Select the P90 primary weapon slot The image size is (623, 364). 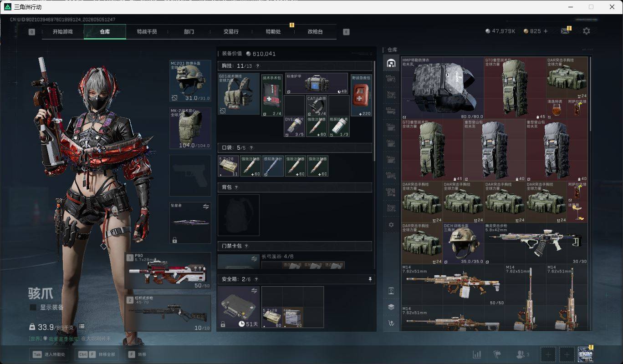[x=168, y=271]
